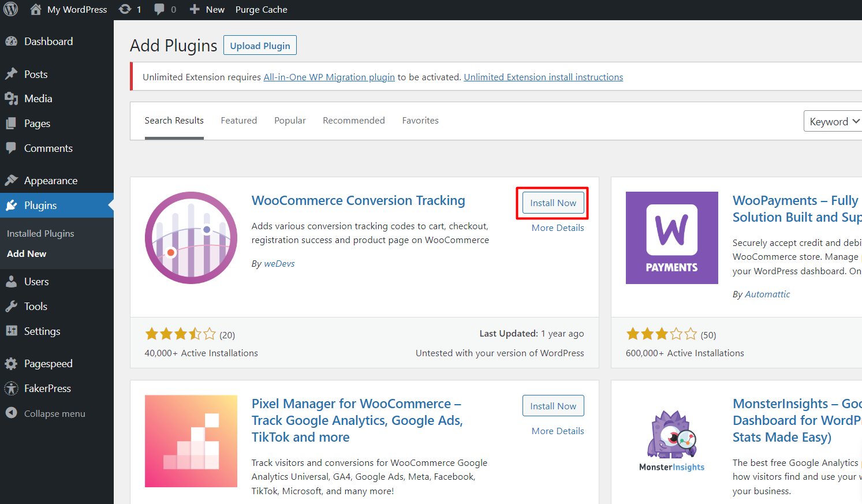Click the 3 star rating of WooPayments
The image size is (862, 504).
click(x=662, y=334)
